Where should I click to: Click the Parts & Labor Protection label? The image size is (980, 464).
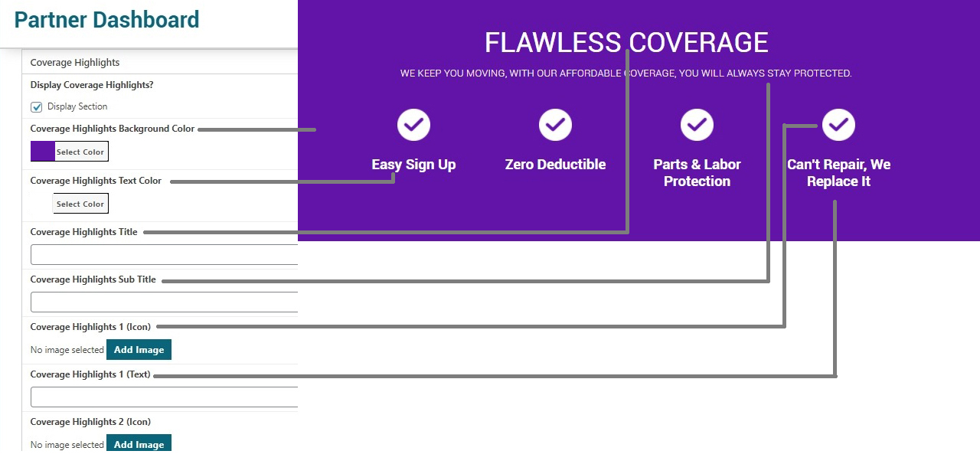pos(697,173)
